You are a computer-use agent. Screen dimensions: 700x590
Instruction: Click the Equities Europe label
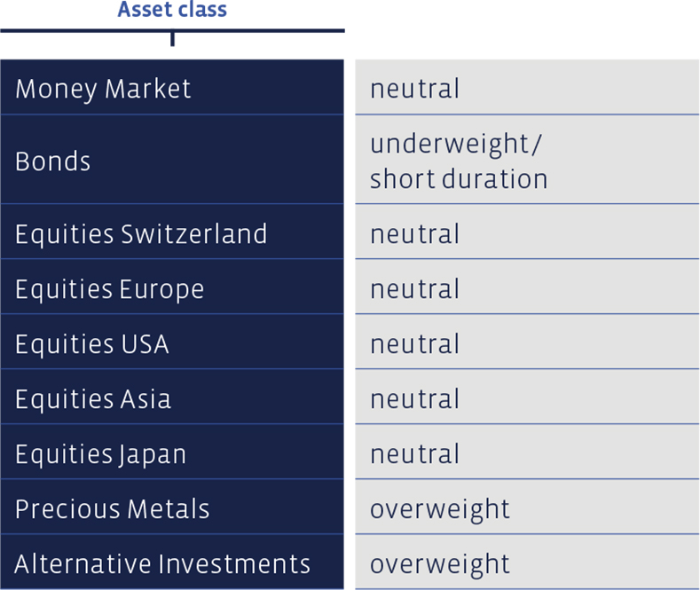pyautogui.click(x=110, y=289)
